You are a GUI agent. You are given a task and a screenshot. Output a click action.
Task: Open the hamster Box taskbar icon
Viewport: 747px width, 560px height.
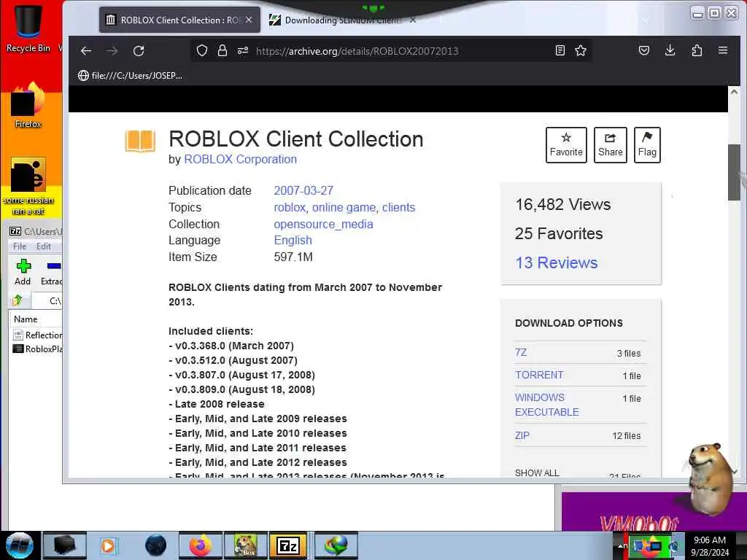tap(246, 545)
